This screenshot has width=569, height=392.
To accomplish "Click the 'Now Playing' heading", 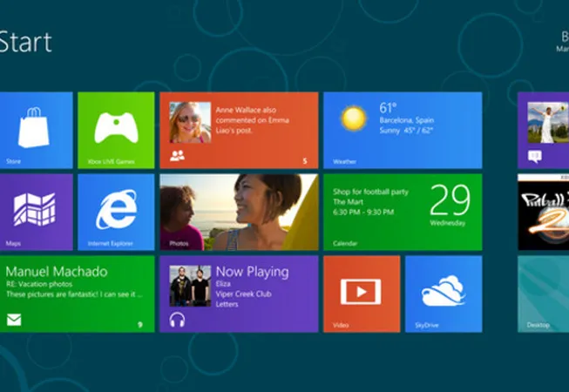I will coord(253,272).
